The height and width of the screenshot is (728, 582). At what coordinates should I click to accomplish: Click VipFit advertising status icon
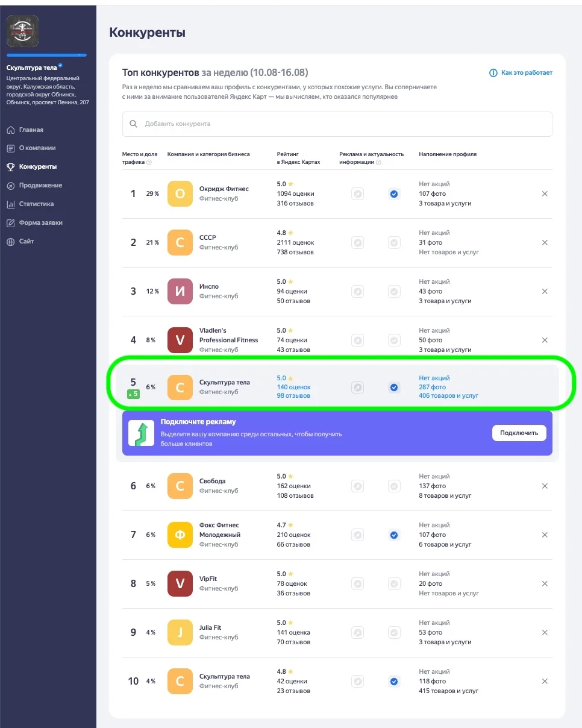click(x=358, y=583)
